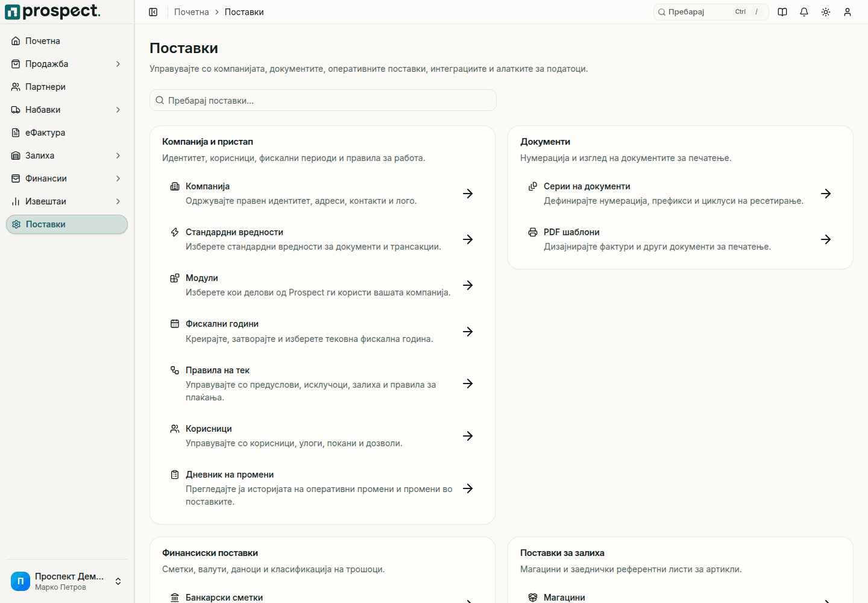Open the documentation book icon

(x=782, y=12)
